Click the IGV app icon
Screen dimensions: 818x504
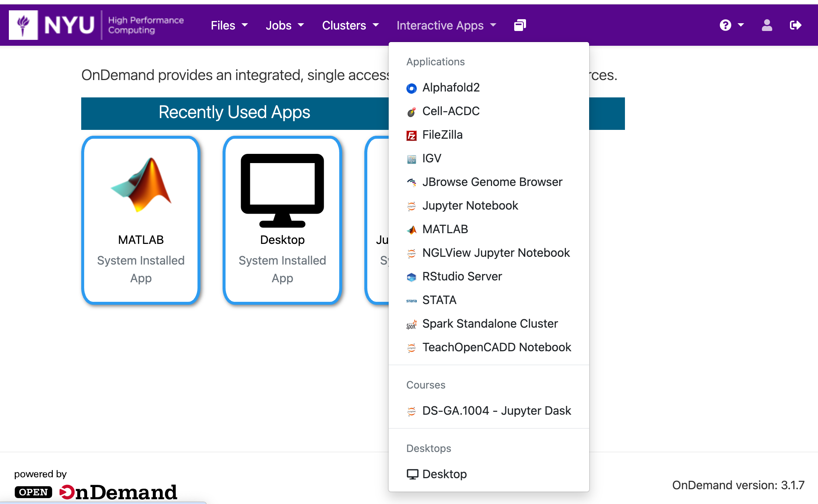(x=412, y=159)
